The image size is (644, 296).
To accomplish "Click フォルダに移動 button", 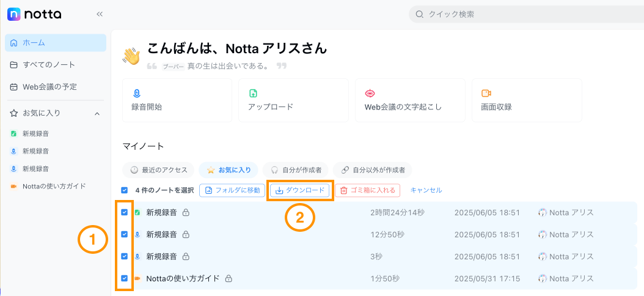I will click(x=232, y=190).
